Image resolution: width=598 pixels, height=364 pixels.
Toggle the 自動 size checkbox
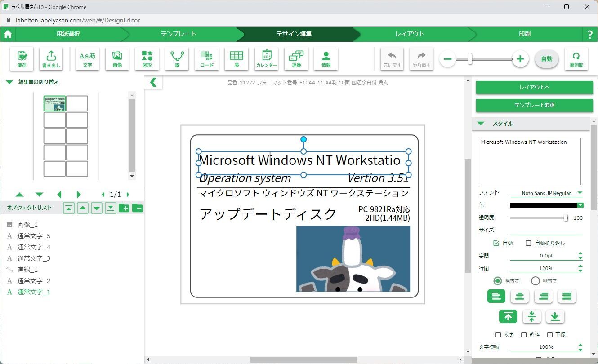496,243
